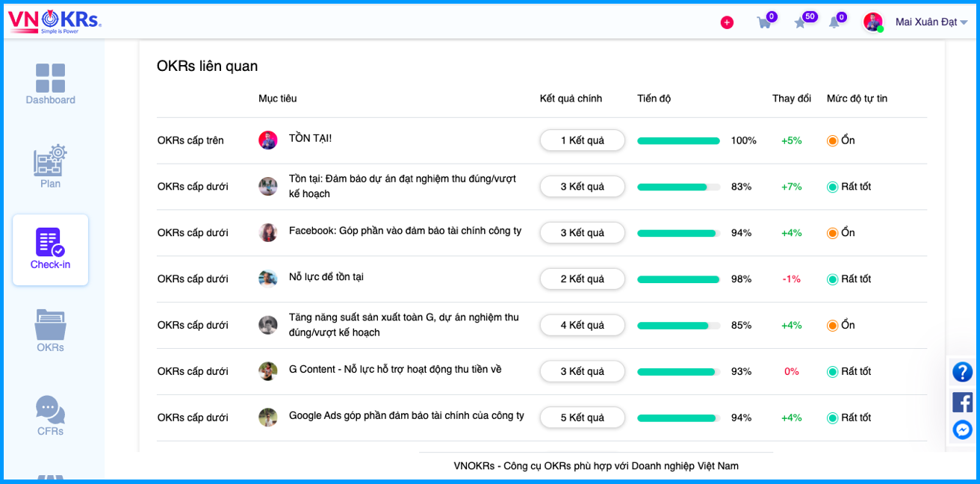Select Check-in in the sidebar
Screen dimensions: 980x484
[50, 249]
